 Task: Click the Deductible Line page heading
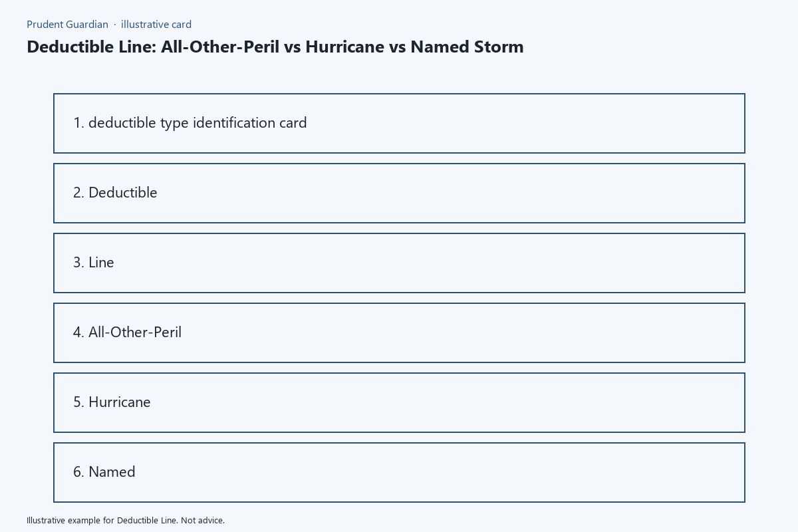point(275,47)
